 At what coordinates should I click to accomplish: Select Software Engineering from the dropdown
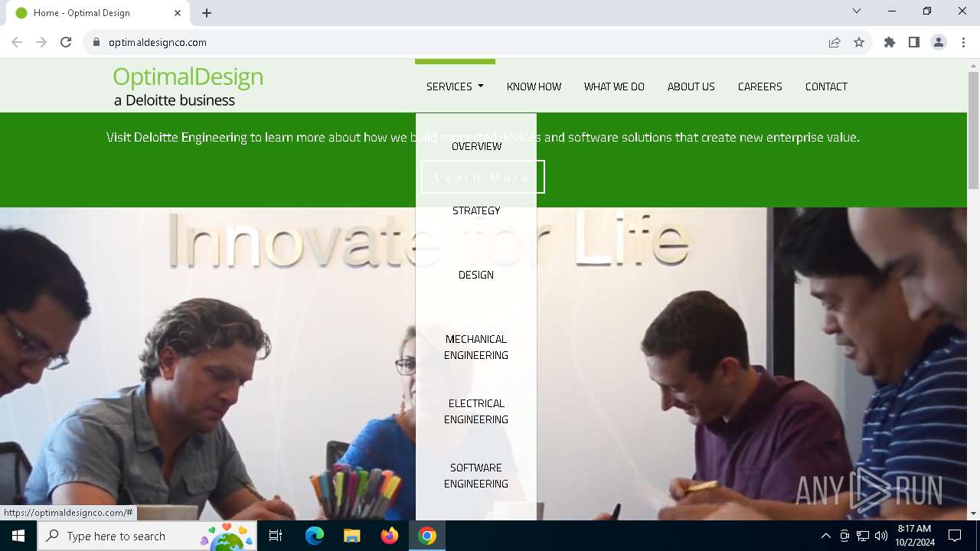pyautogui.click(x=476, y=475)
